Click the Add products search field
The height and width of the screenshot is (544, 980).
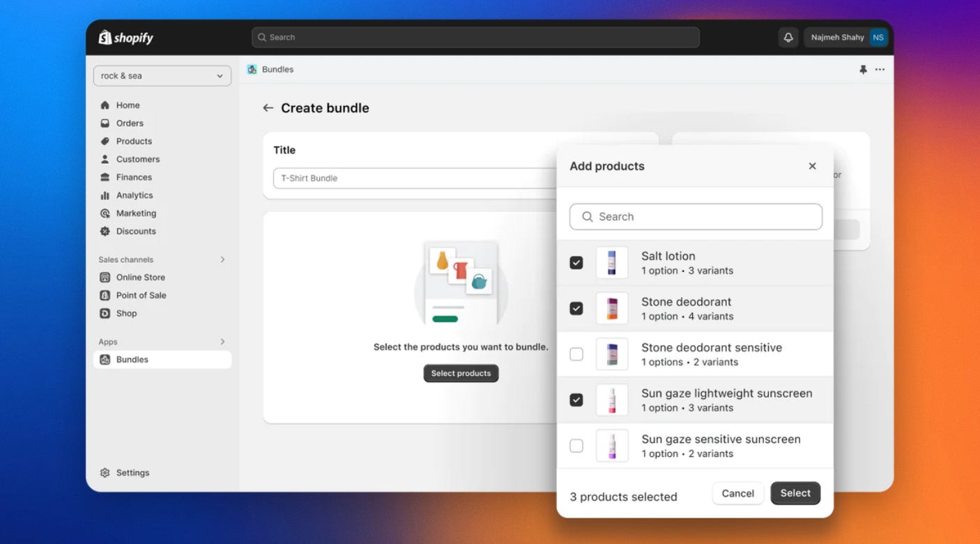pos(696,217)
